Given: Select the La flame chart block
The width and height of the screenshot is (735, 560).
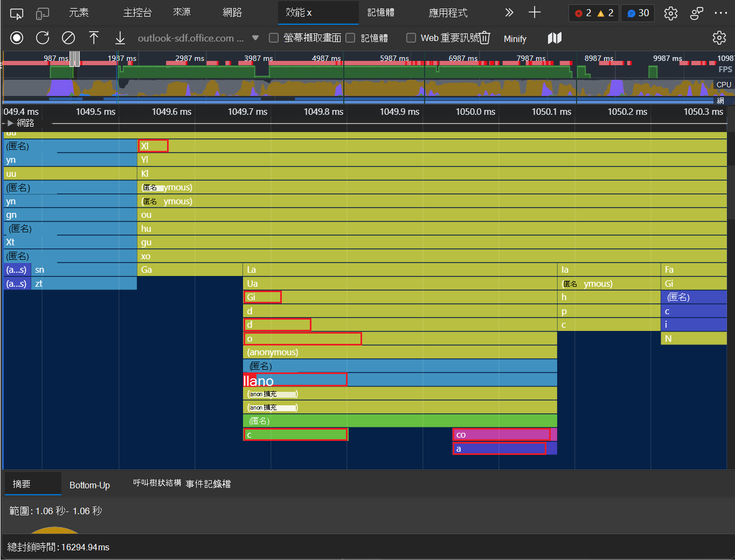Looking at the screenshot, I should (x=400, y=269).
